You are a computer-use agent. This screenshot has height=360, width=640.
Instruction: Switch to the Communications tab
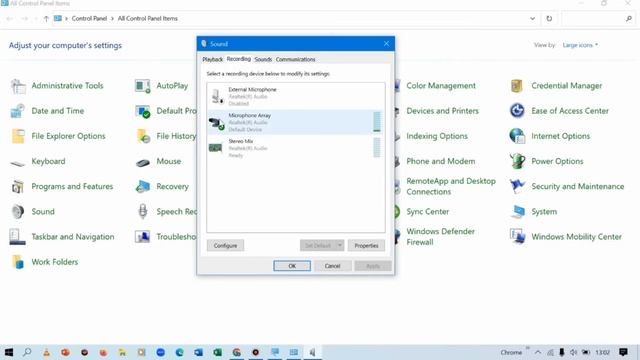pyautogui.click(x=296, y=60)
